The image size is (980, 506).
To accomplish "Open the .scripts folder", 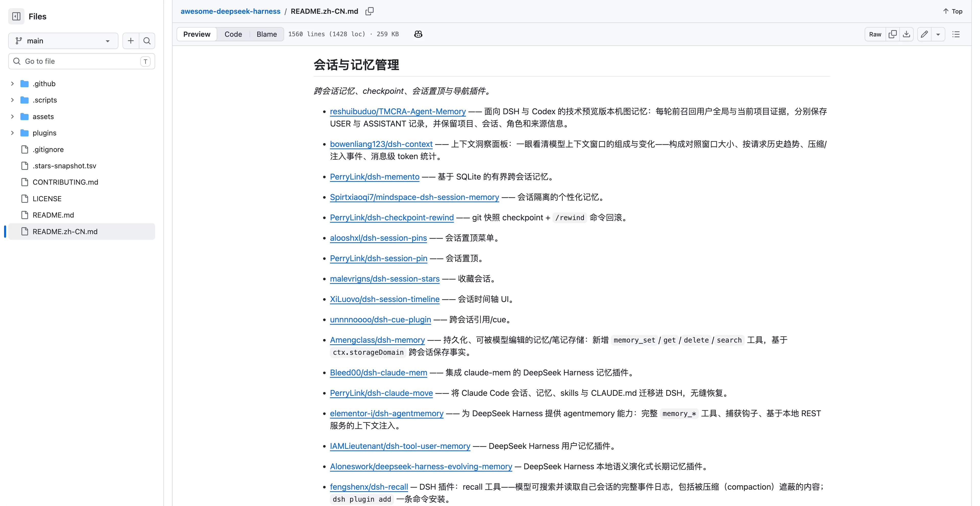I will pos(45,100).
